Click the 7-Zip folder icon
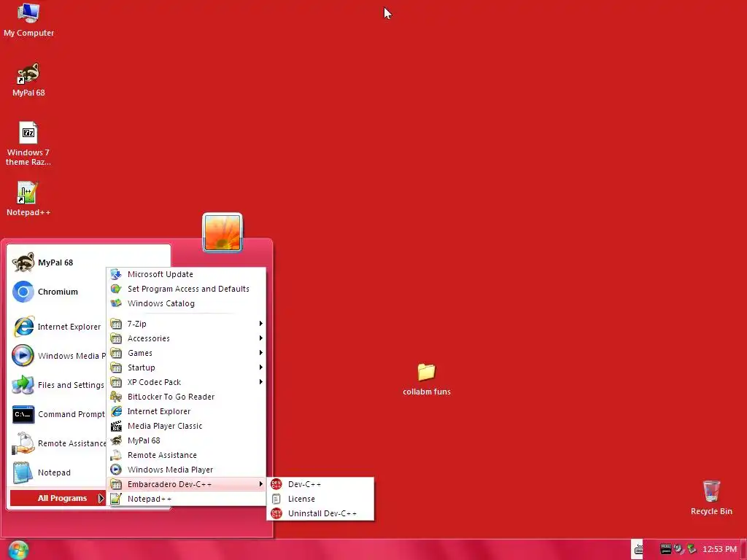This screenshot has height=560, width=747. click(x=116, y=324)
